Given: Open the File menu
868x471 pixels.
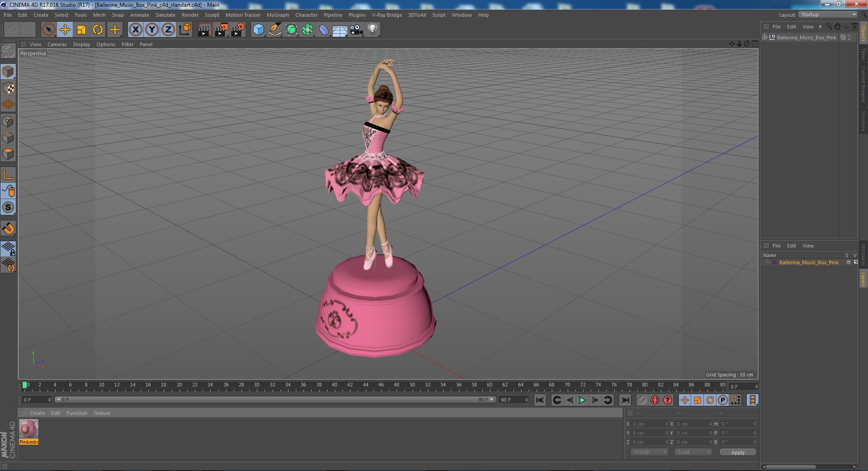Looking at the screenshot, I should click(x=8, y=15).
